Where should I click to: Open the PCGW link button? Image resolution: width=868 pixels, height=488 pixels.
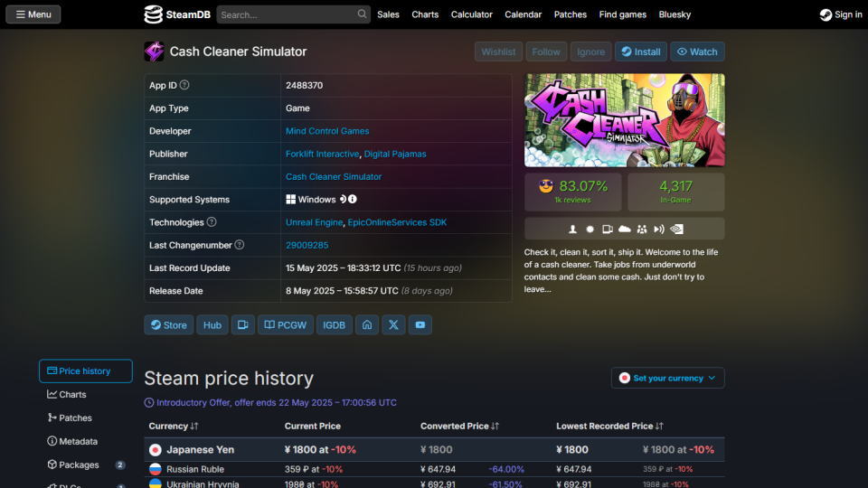[x=285, y=324]
